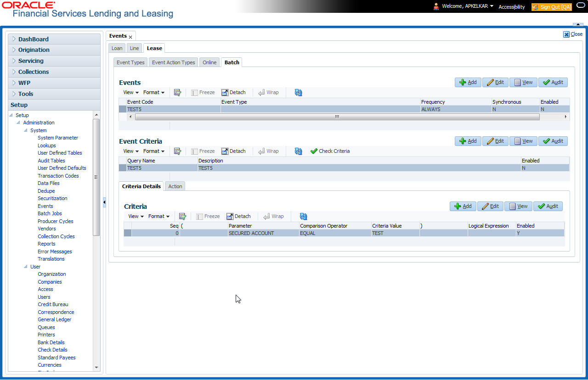This screenshot has height=380, width=588.
Task: Open the Accessibility link
Action: click(512, 7)
